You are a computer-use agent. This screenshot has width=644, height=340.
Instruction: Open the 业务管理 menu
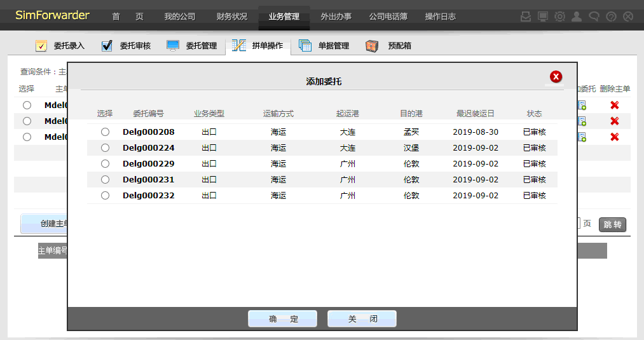(x=284, y=17)
